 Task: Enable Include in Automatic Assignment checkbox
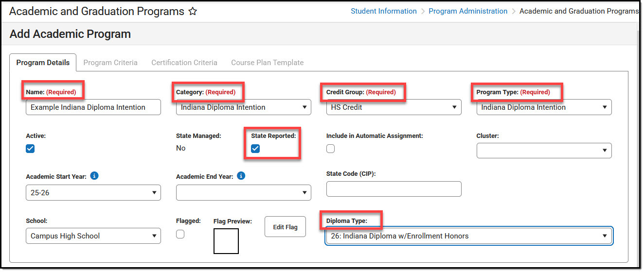point(331,149)
